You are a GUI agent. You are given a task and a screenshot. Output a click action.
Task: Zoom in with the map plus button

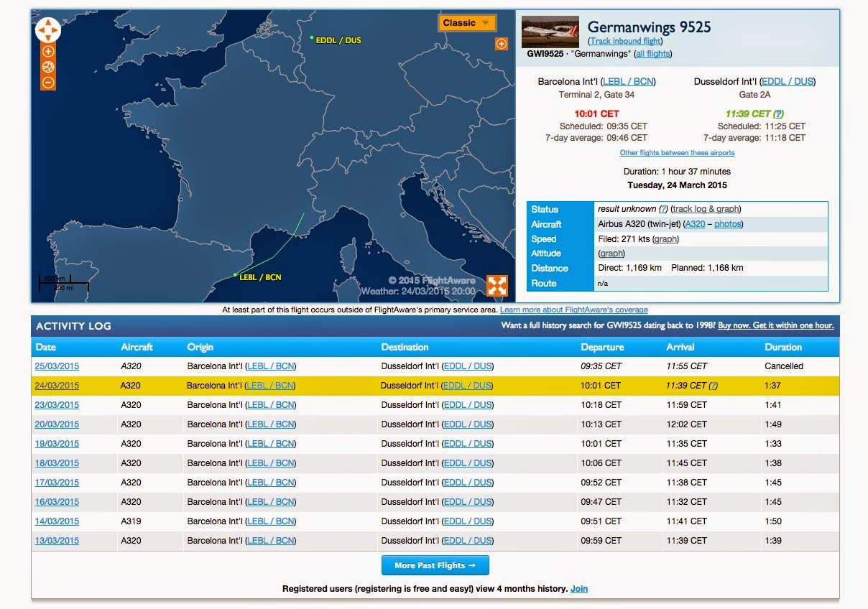pos(48,52)
